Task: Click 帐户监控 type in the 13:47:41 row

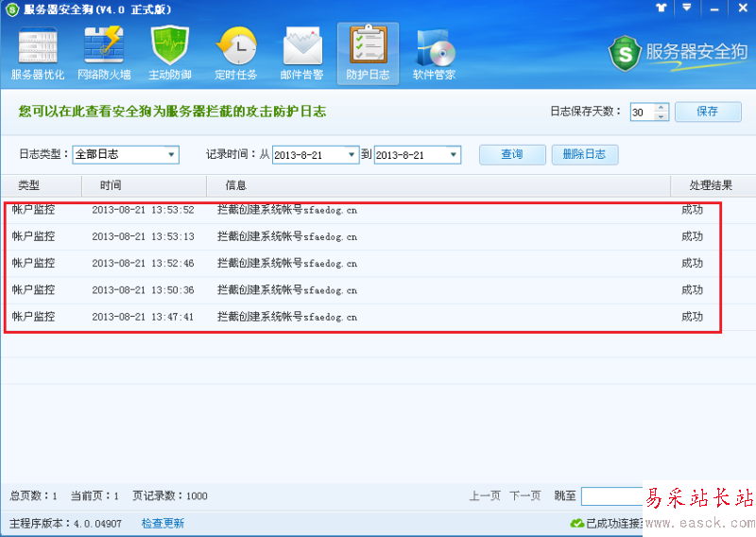Action: tap(33, 317)
